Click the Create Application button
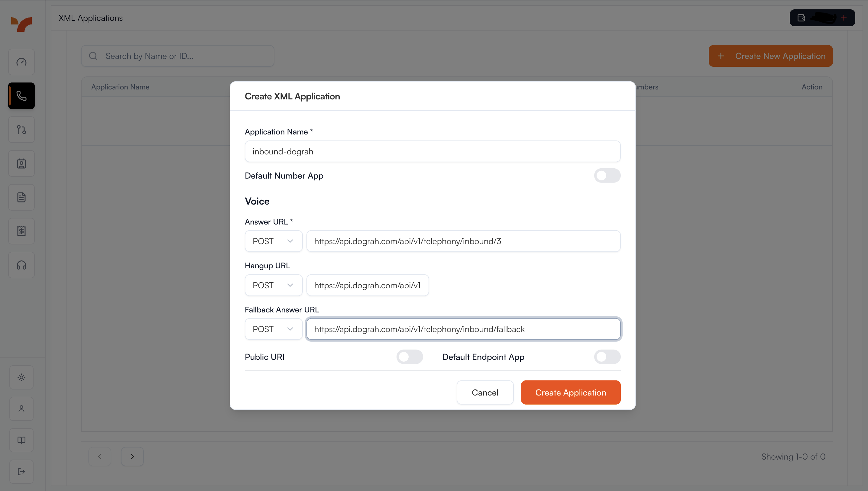This screenshot has height=491, width=868. click(x=571, y=392)
